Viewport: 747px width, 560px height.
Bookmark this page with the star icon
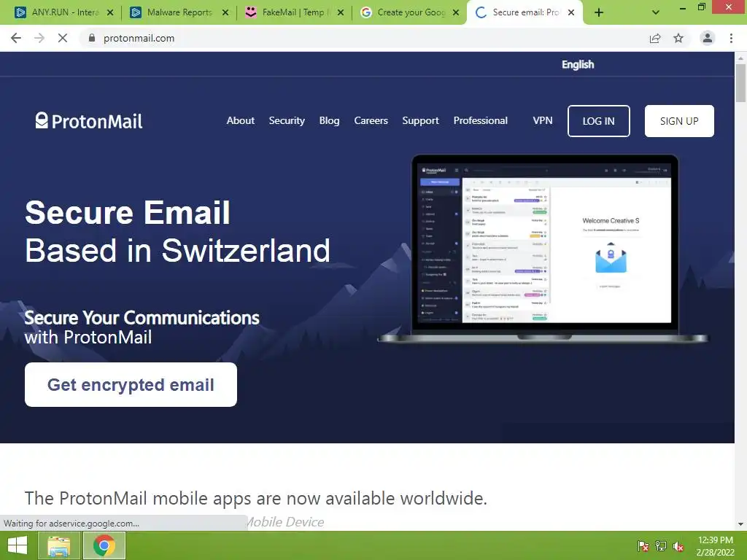pos(678,38)
